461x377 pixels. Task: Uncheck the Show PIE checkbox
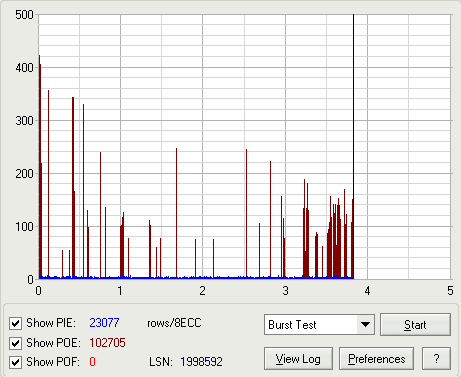pyautogui.click(x=15, y=323)
